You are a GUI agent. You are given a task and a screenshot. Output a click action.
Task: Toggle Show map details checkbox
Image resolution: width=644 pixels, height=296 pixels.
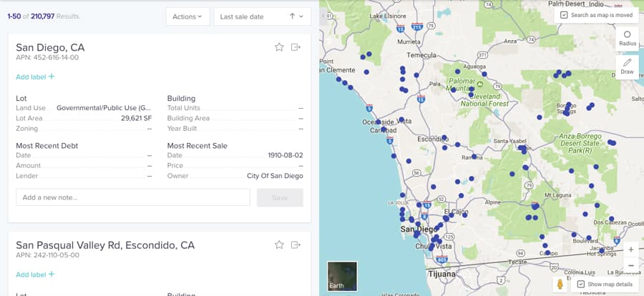pos(581,284)
